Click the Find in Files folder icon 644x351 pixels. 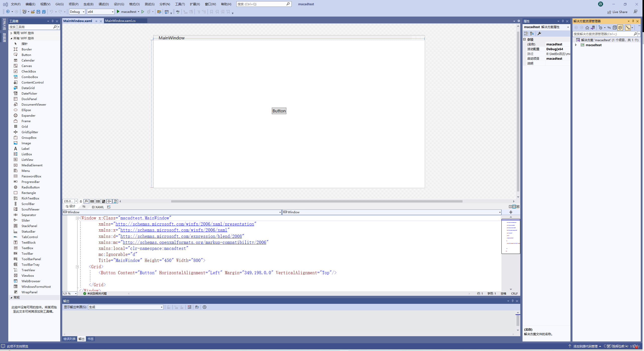point(159,12)
